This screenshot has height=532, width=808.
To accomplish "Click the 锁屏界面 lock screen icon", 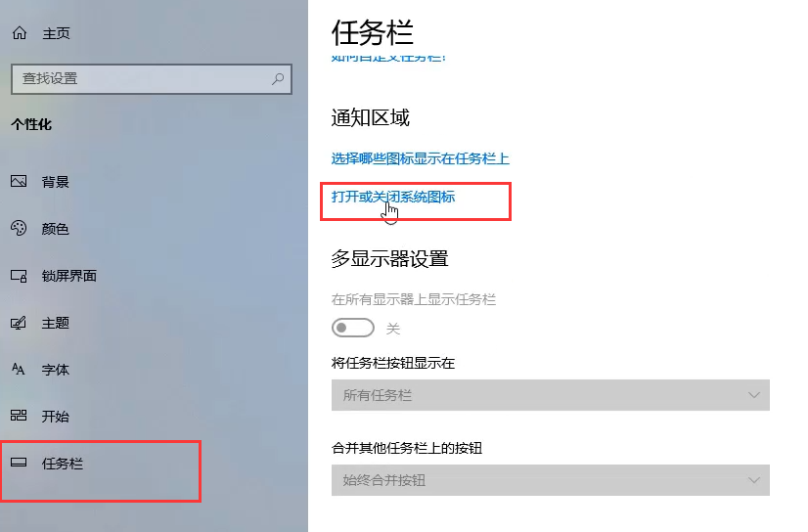I will pyautogui.click(x=19, y=276).
